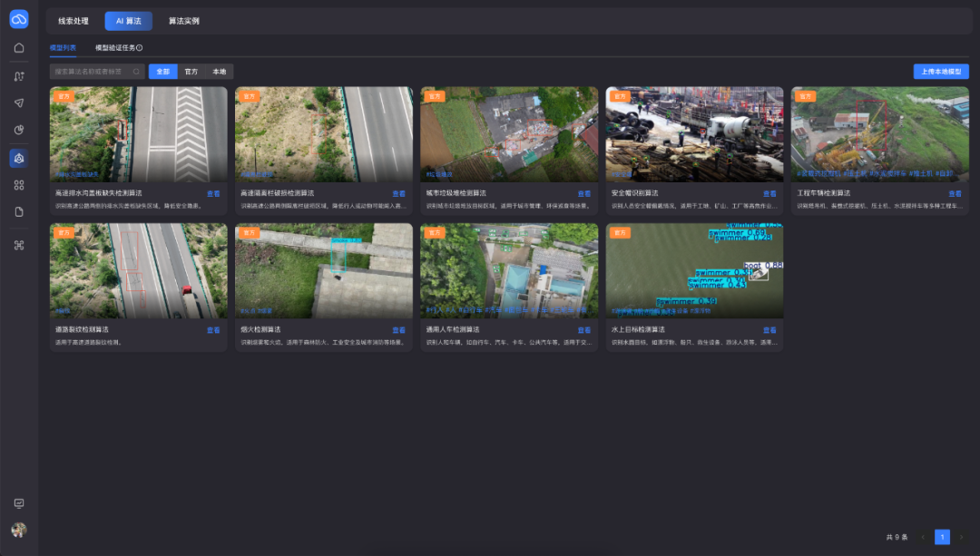The height and width of the screenshot is (556, 980).
Task: Open the road crack detection thumbnail
Action: 139,270
